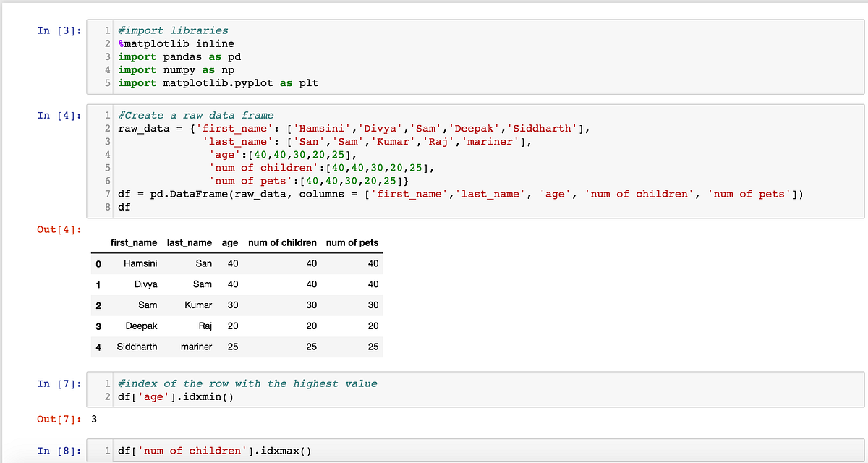Click the num of children column header
Image resolution: width=868 pixels, height=463 pixels.
coord(282,242)
